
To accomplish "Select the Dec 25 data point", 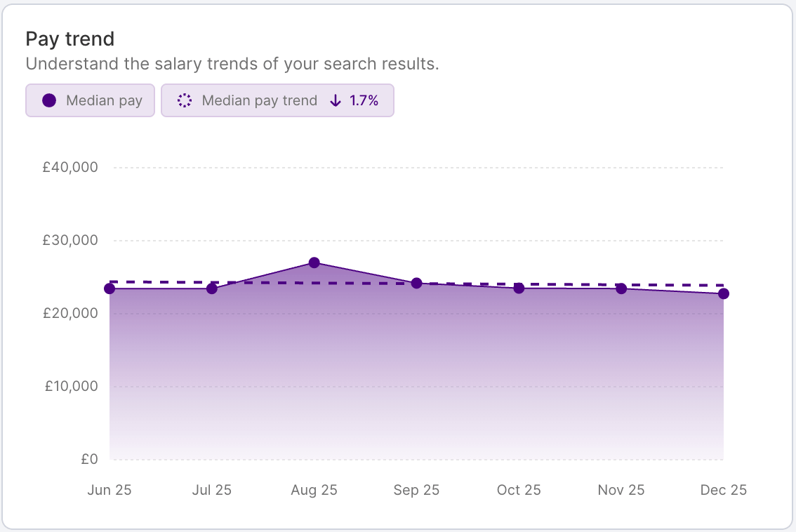I will [x=723, y=293].
